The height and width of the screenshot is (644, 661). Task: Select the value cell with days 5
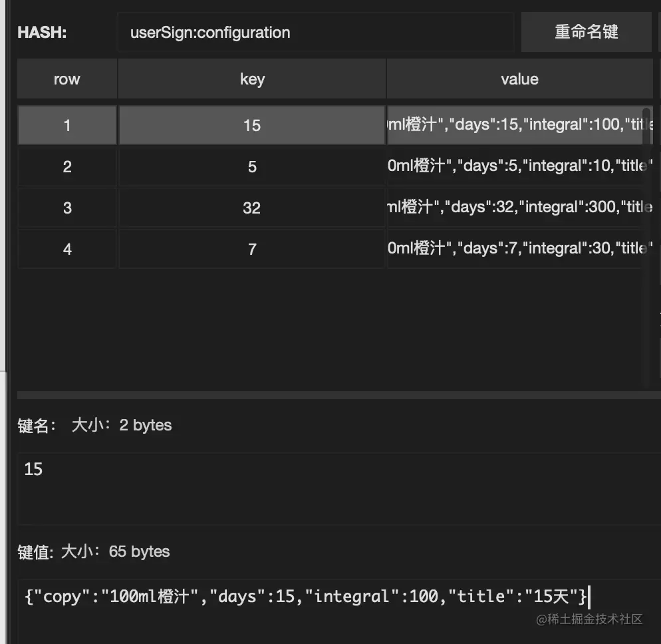click(515, 166)
